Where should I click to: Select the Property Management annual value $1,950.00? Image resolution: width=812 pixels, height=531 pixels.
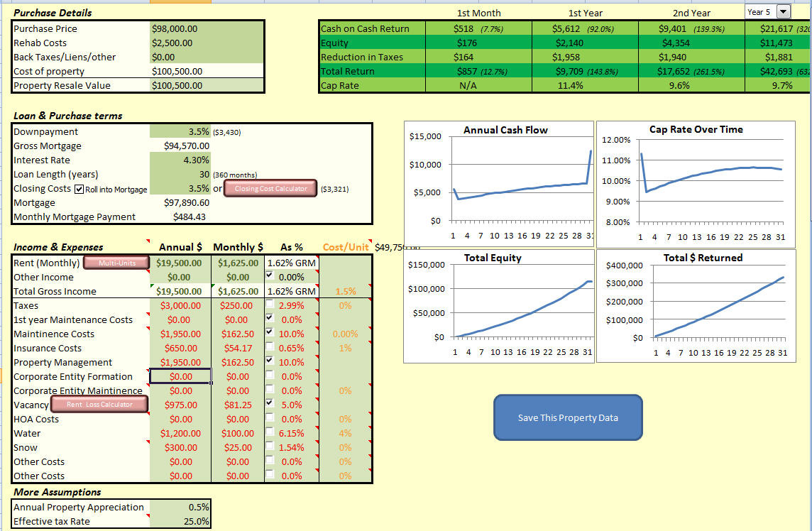pos(180,362)
